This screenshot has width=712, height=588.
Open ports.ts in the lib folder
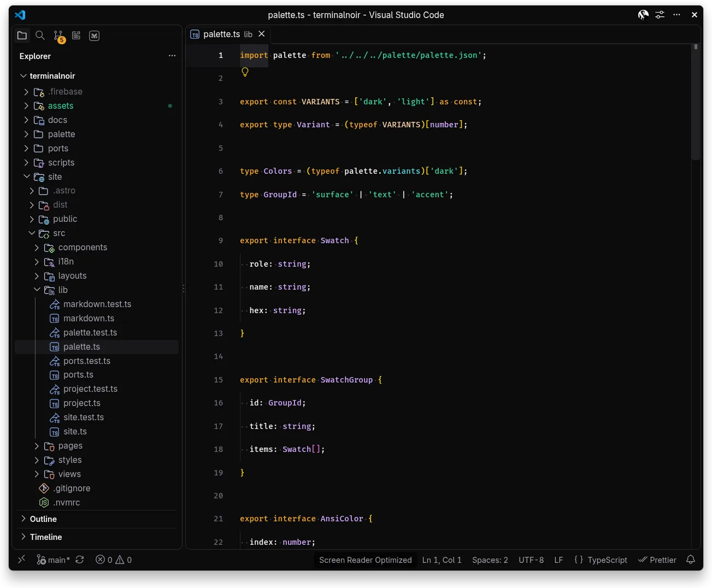(x=97, y=375)
